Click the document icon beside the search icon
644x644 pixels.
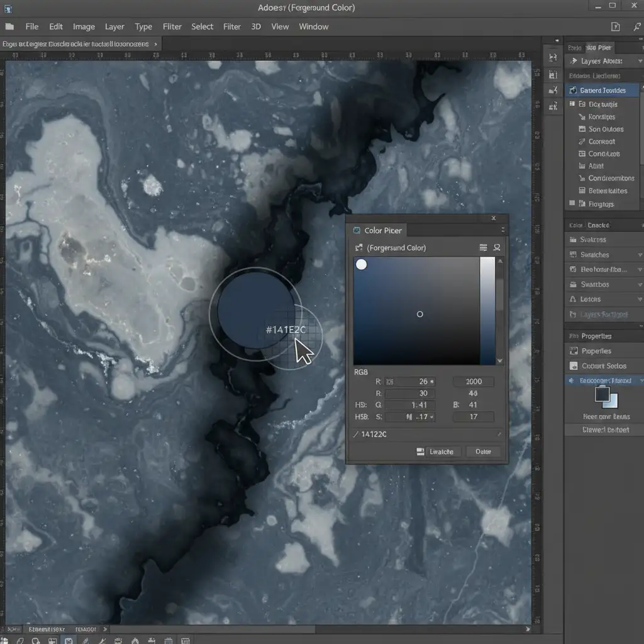tap(616, 26)
